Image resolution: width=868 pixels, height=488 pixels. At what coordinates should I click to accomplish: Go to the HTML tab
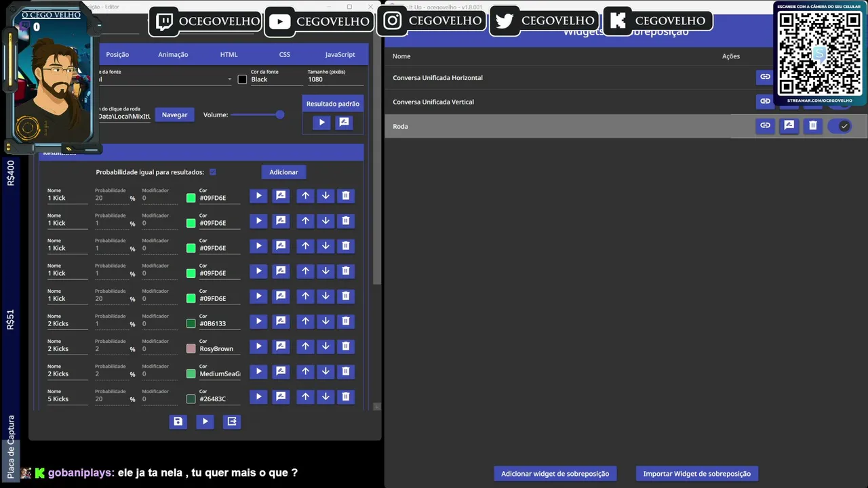[x=229, y=54]
